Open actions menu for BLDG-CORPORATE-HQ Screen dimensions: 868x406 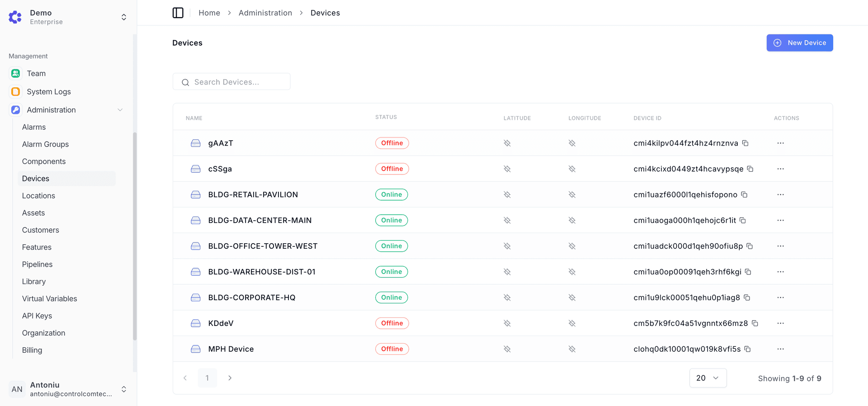tap(781, 298)
